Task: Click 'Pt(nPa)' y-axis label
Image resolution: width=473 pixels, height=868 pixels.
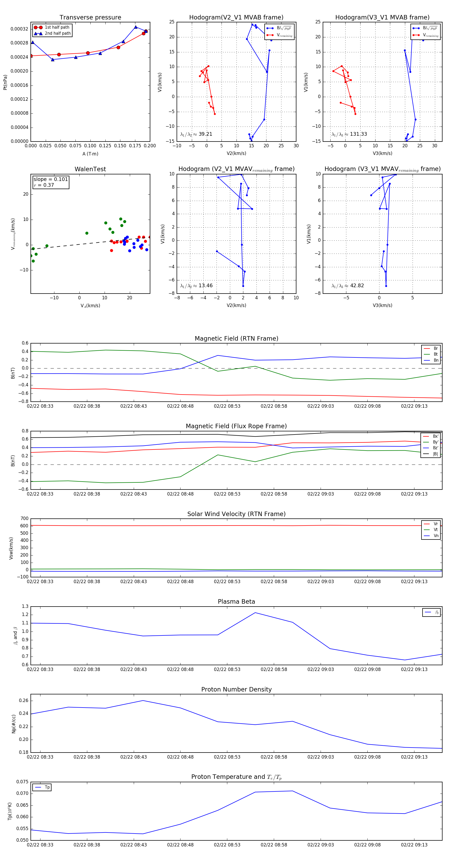Action: (5, 82)
